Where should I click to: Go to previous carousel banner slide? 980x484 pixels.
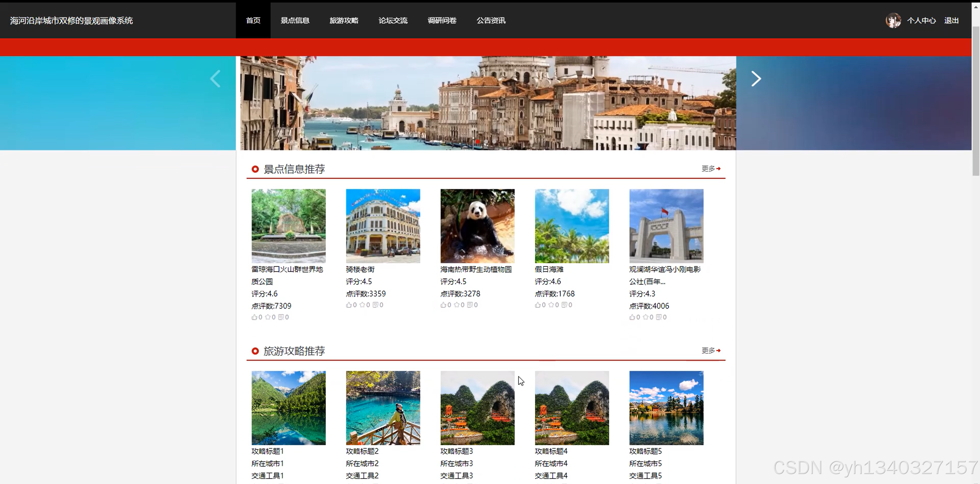coord(215,79)
